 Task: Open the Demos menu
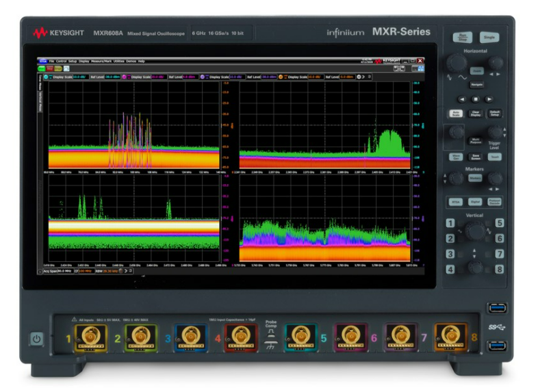click(131, 62)
